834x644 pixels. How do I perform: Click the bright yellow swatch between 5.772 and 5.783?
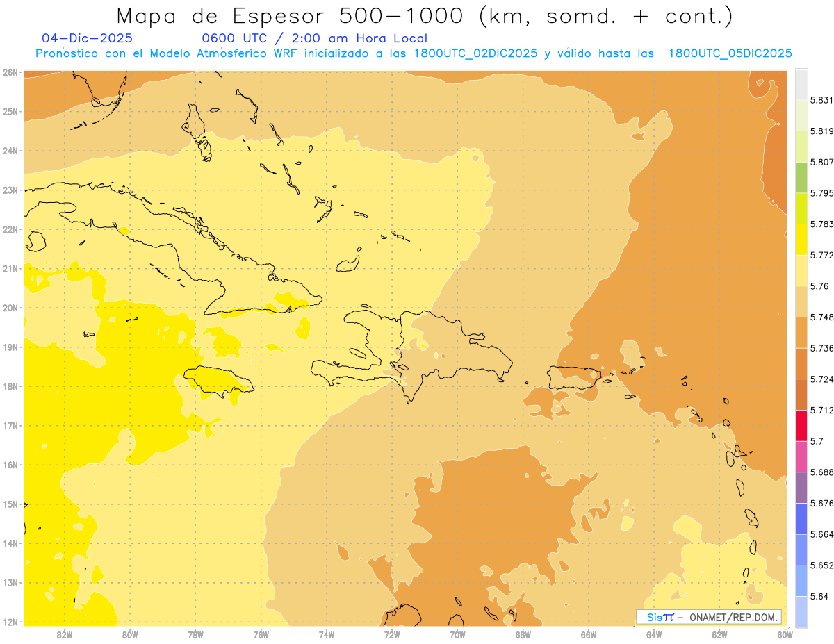801,240
